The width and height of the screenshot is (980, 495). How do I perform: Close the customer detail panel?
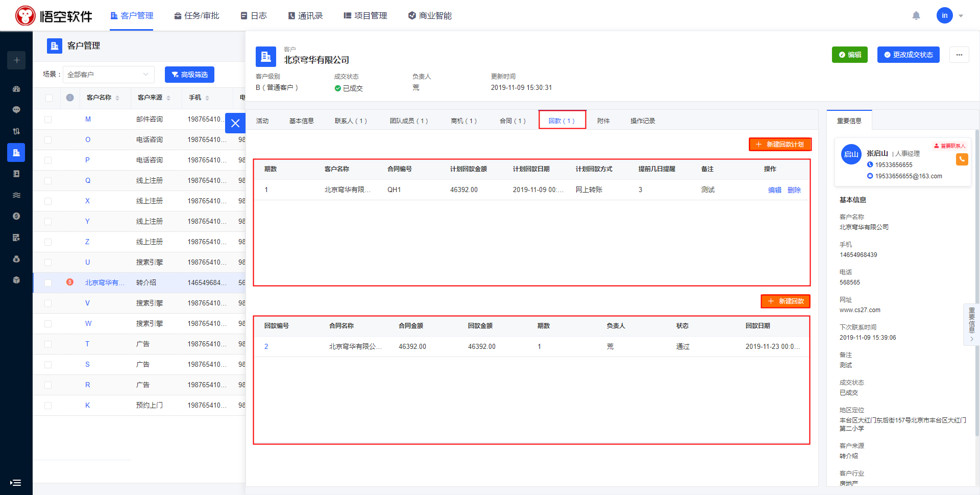pos(235,123)
